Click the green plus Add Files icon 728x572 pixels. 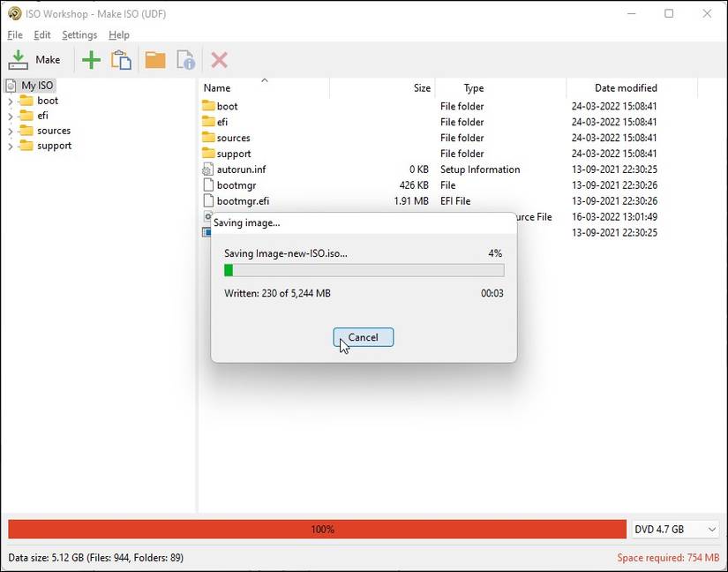pos(91,59)
